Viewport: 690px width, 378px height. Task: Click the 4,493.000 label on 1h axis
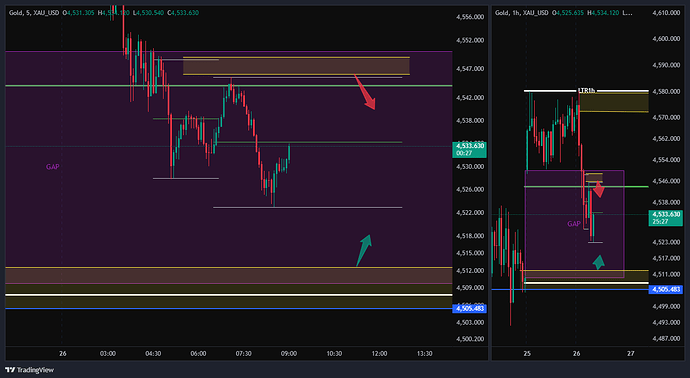click(666, 323)
